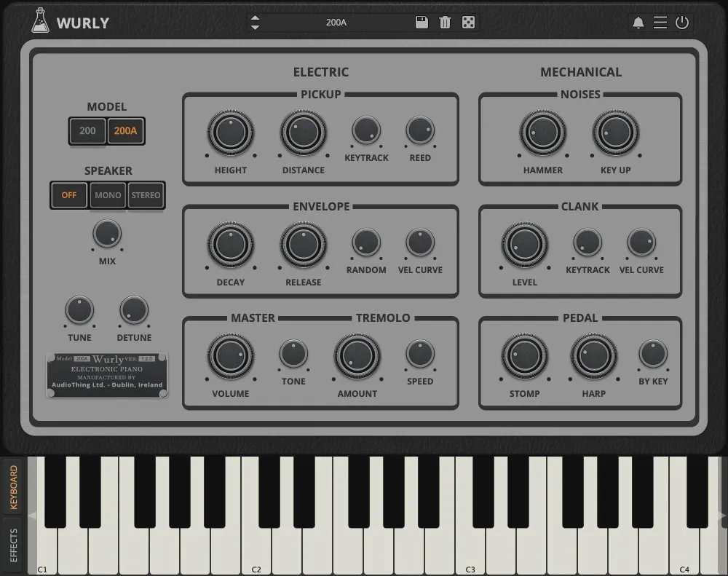
Task: Switch to the KEYBOARD tab
Action: click(13, 486)
